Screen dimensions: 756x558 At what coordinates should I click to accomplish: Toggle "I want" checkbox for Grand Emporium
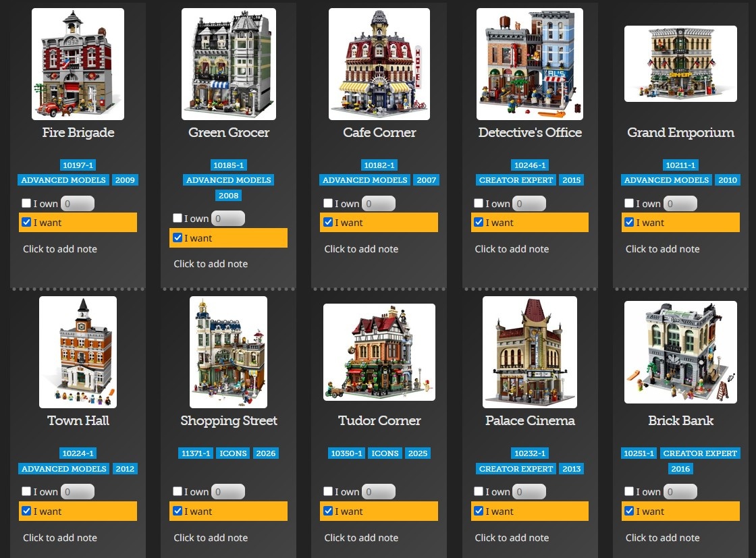point(628,222)
